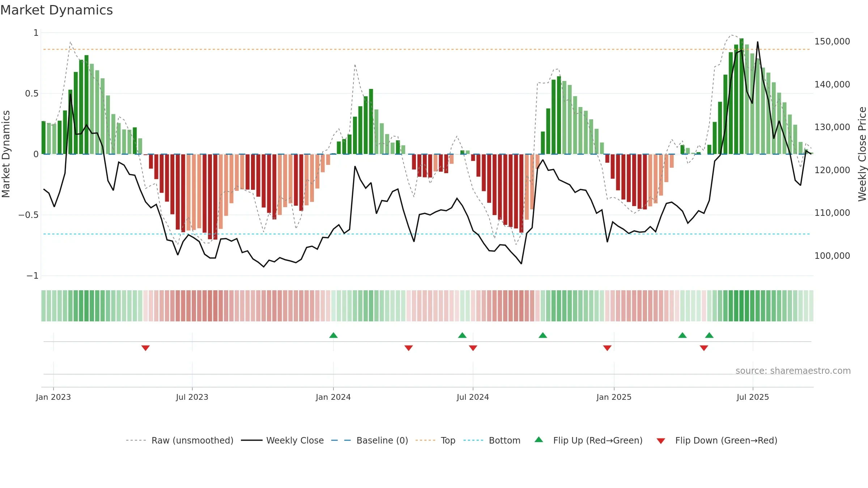Click the Market Dynamics chart title

coord(56,10)
